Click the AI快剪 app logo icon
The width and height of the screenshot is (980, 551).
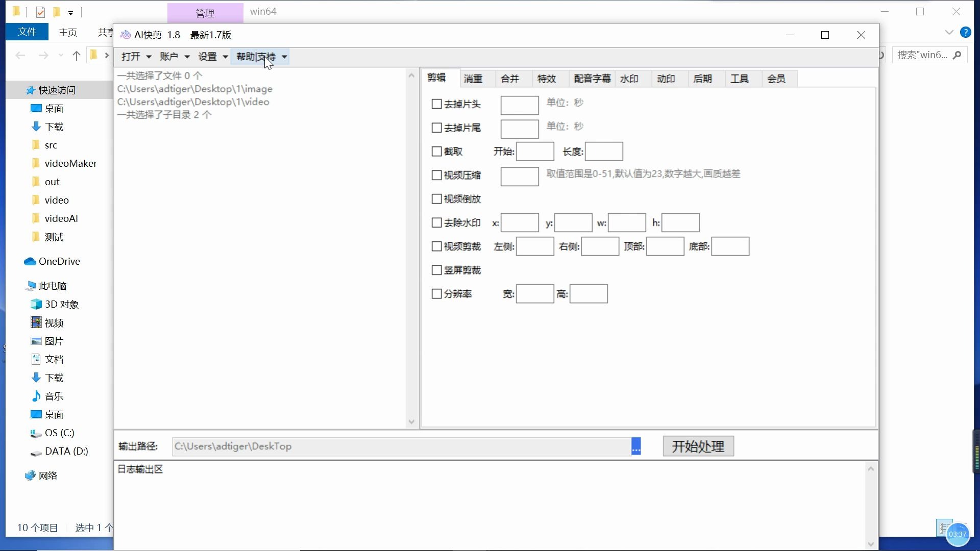(125, 35)
